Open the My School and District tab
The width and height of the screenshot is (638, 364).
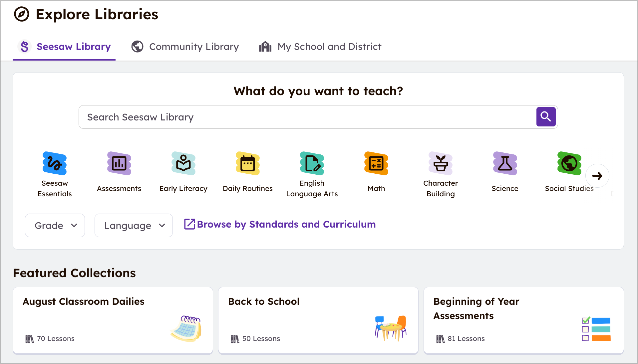pos(320,47)
